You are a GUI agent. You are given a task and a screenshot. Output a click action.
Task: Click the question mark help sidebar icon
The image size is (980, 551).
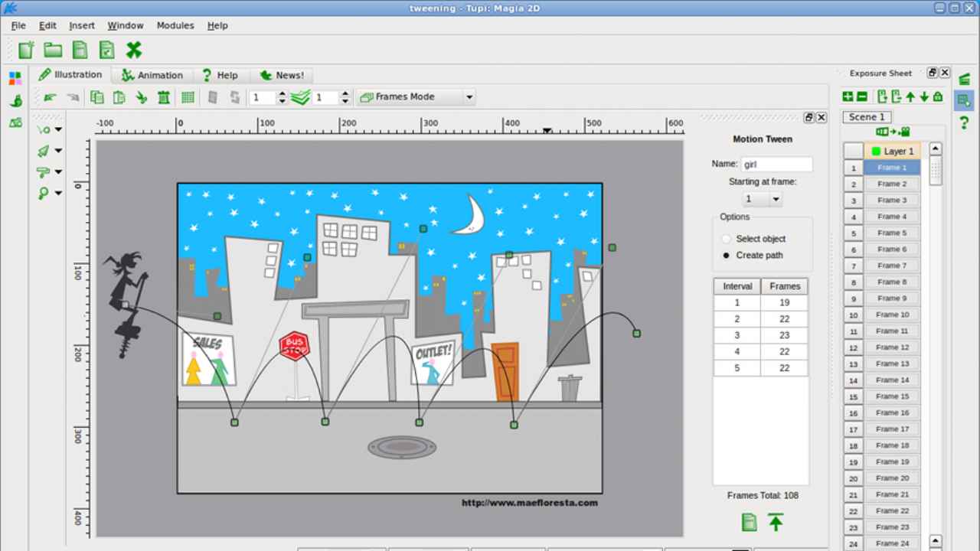tap(964, 122)
